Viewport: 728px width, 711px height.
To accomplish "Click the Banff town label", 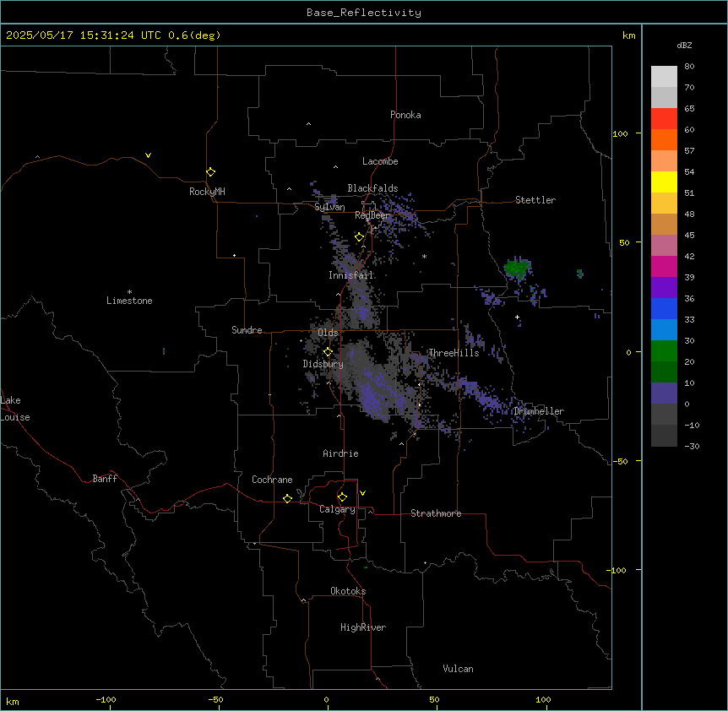I will (105, 479).
